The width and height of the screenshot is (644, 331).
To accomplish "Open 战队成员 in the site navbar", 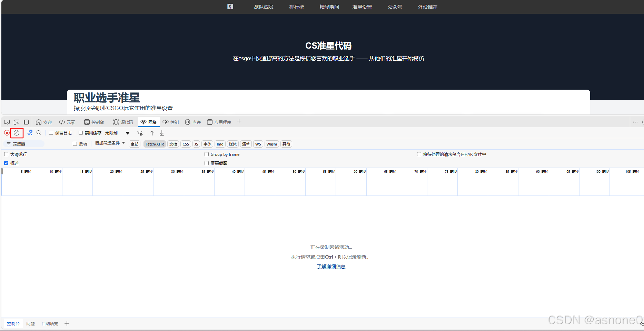I will point(264,7).
